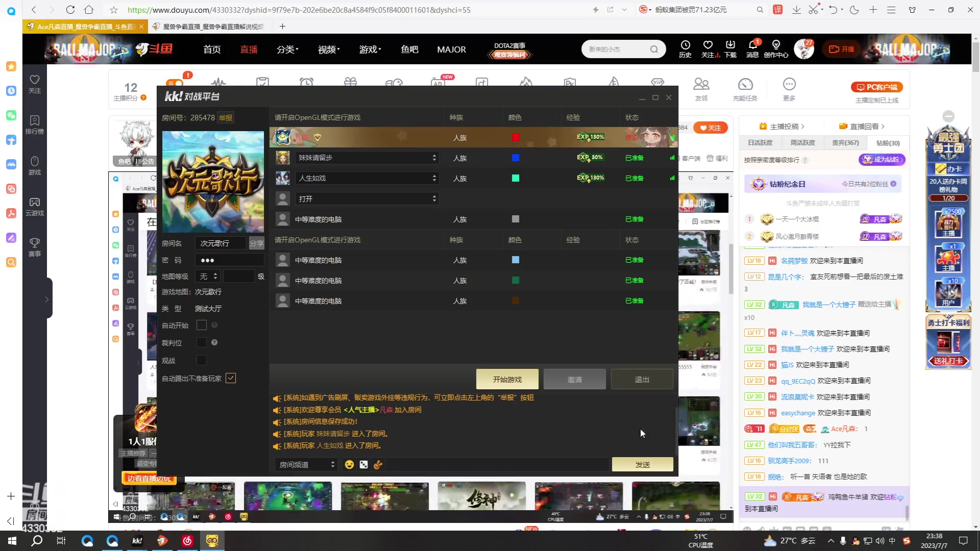Viewport: 980px width, 551px height.
Task: Open the referee slot help icon
Action: pos(214,342)
